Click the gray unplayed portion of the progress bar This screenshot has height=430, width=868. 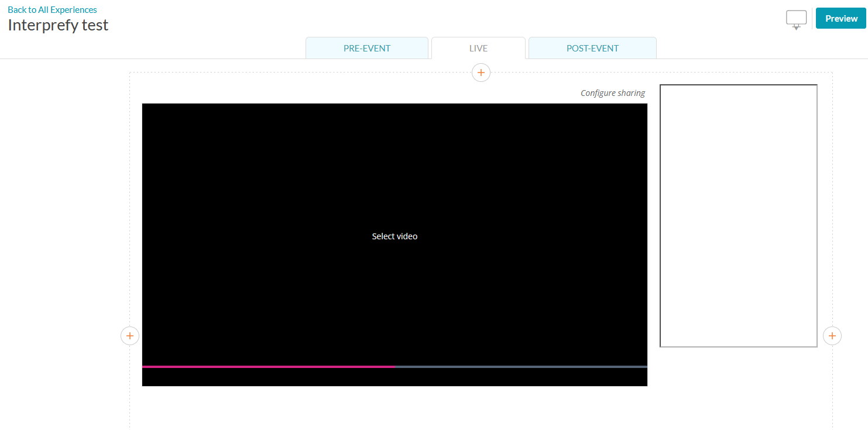click(x=521, y=367)
